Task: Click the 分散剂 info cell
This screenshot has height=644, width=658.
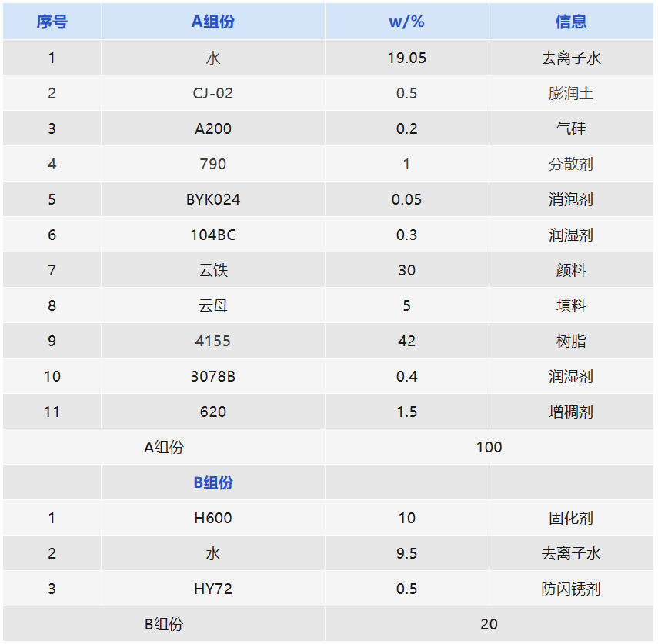Action: (x=571, y=164)
